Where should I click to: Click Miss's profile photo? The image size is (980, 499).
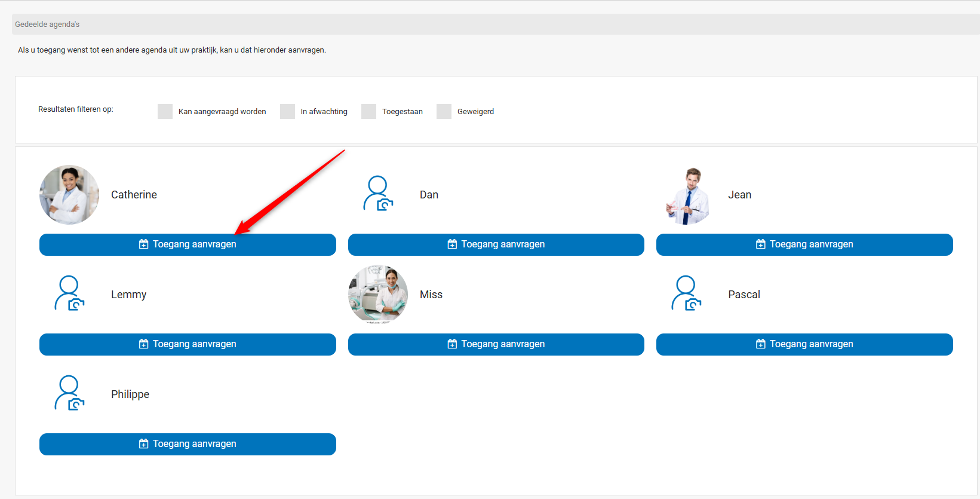point(378,295)
